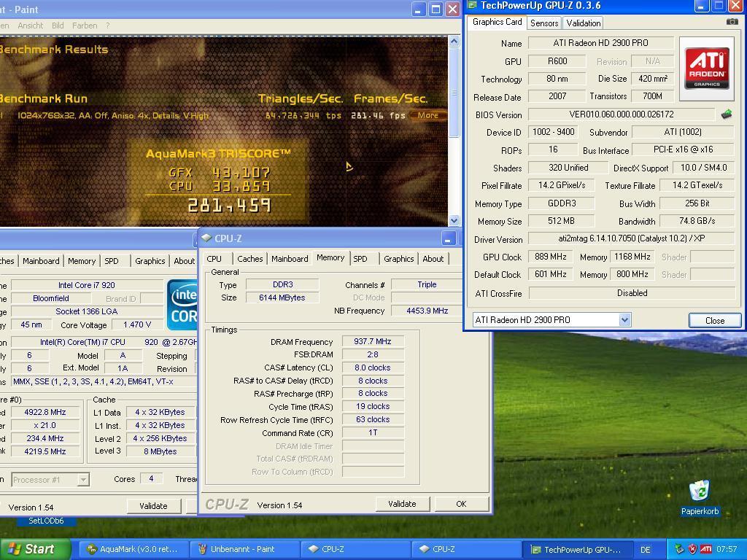Viewport: 747px width, 560px height.
Task: Click the BIOS Version field in GPU-Z
Action: [622, 114]
